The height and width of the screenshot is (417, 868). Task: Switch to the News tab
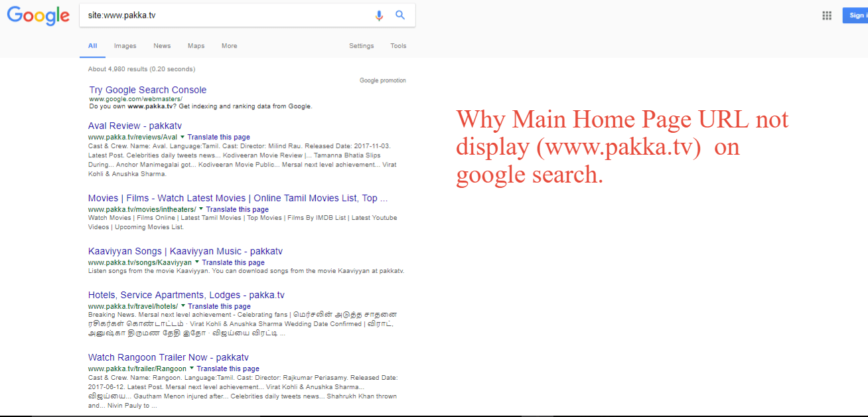(162, 46)
